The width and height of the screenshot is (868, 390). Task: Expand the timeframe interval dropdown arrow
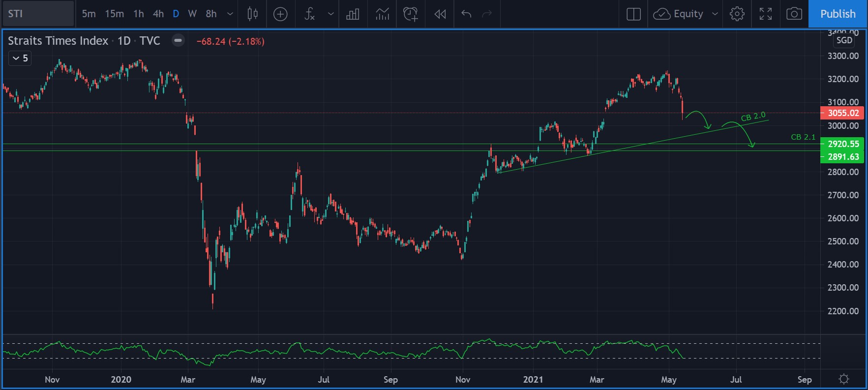[x=230, y=14]
